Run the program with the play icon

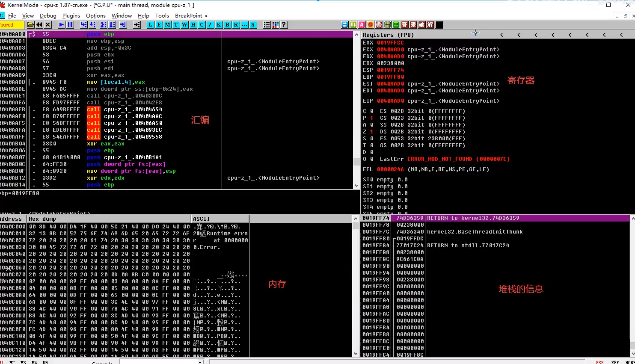pos(61,25)
